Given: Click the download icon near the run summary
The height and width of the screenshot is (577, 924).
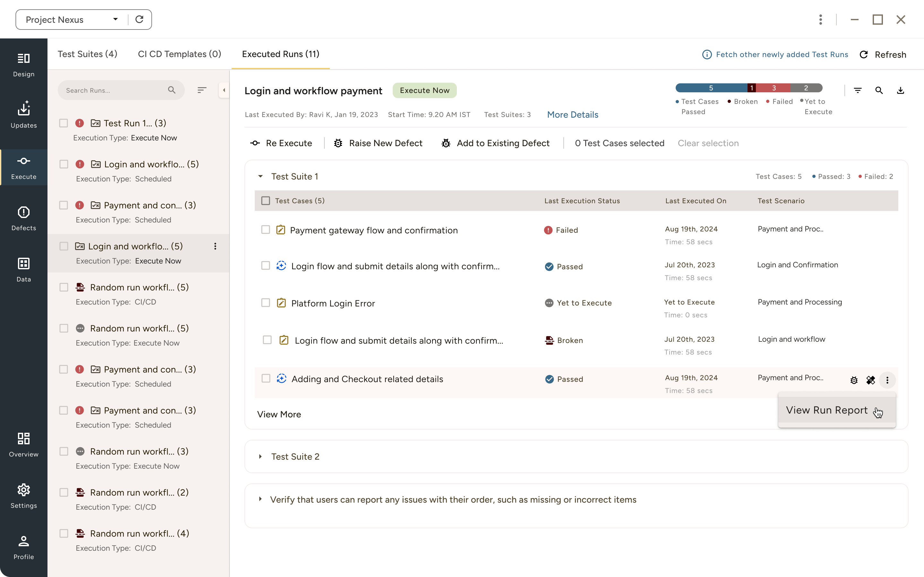Looking at the screenshot, I should click(901, 90).
